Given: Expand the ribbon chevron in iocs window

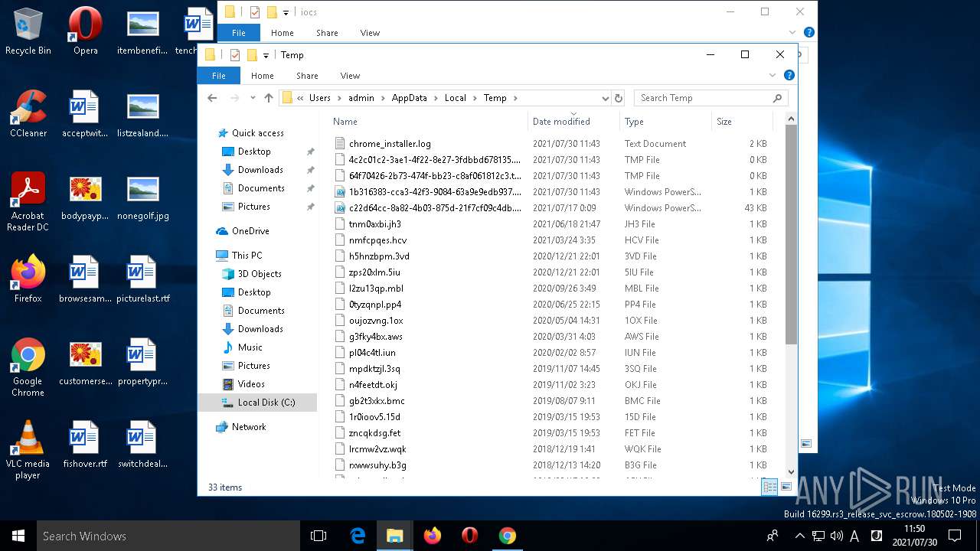Looking at the screenshot, I should tap(792, 32).
